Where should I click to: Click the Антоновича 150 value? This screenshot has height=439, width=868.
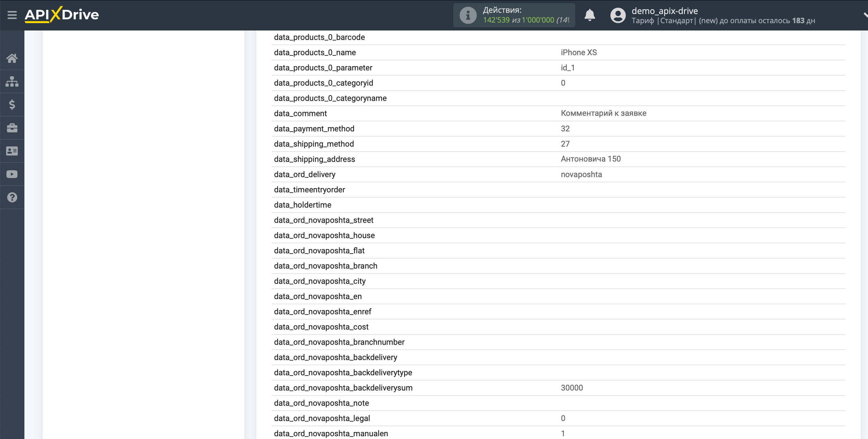[x=590, y=159]
